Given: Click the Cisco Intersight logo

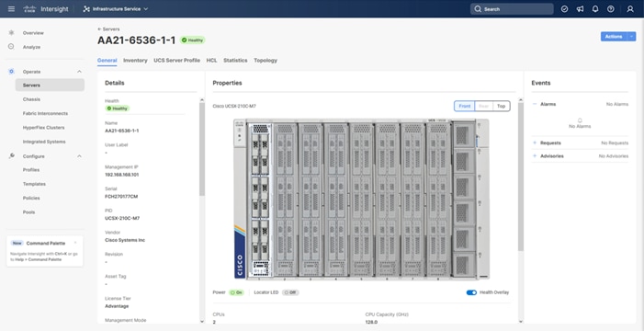Looking at the screenshot, I should click(x=46, y=8).
